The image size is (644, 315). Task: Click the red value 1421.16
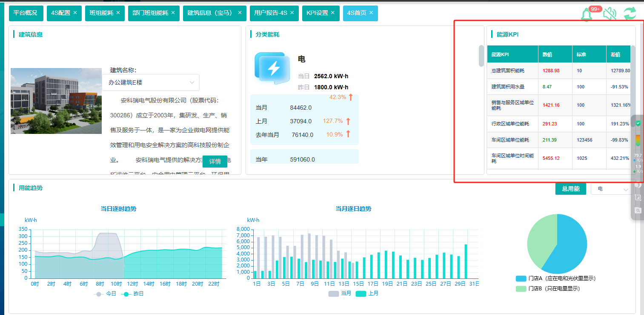point(551,105)
